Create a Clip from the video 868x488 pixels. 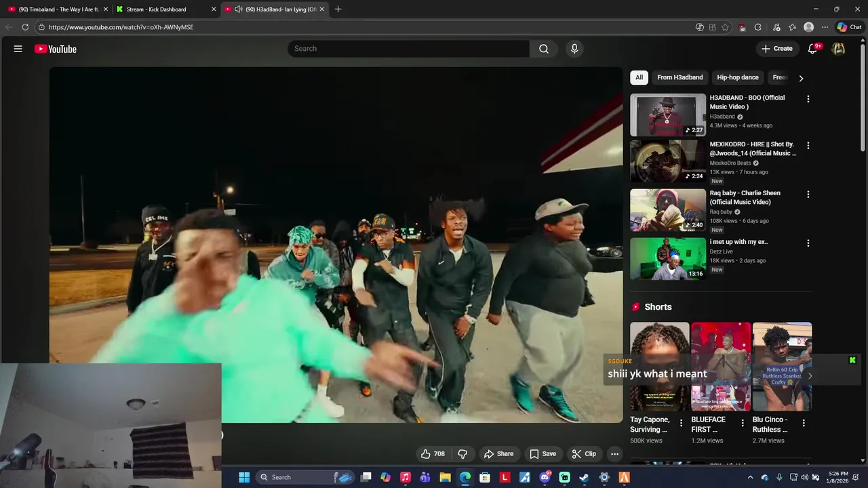[584, 454]
